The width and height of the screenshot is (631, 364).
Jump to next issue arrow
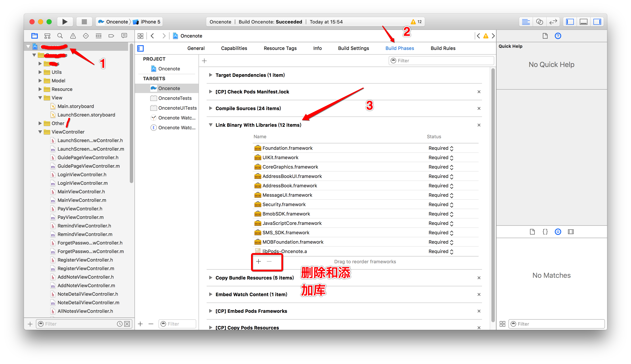(x=493, y=36)
